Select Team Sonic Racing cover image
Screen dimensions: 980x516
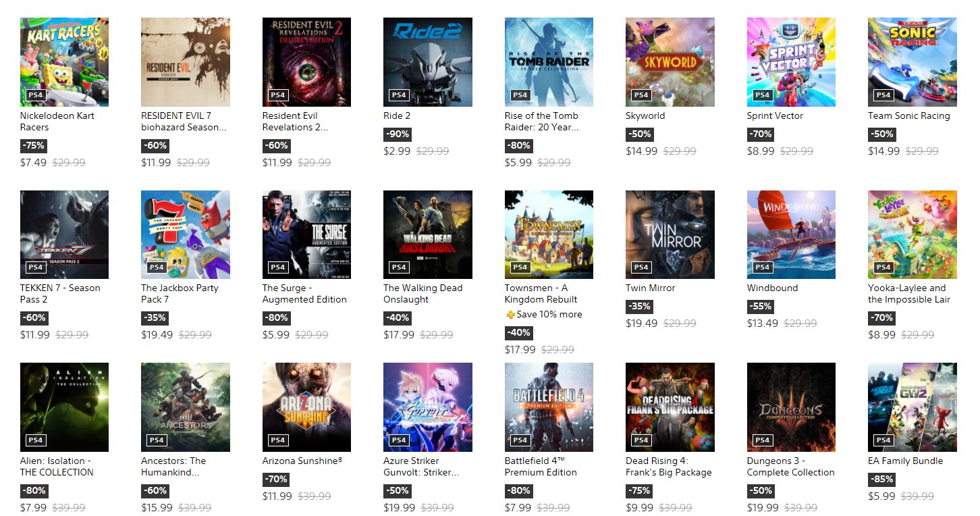pyautogui.click(x=913, y=62)
